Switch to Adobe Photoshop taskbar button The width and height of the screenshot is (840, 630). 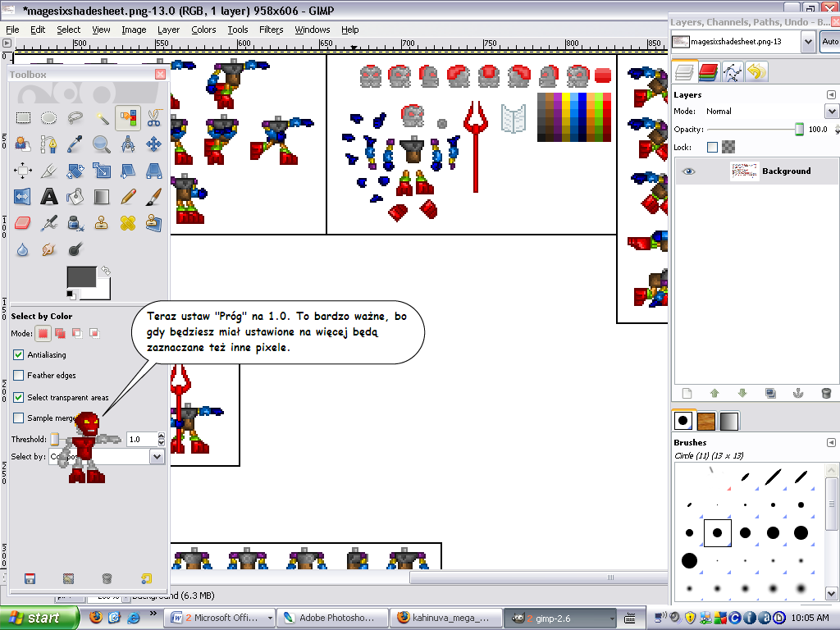tap(333, 618)
